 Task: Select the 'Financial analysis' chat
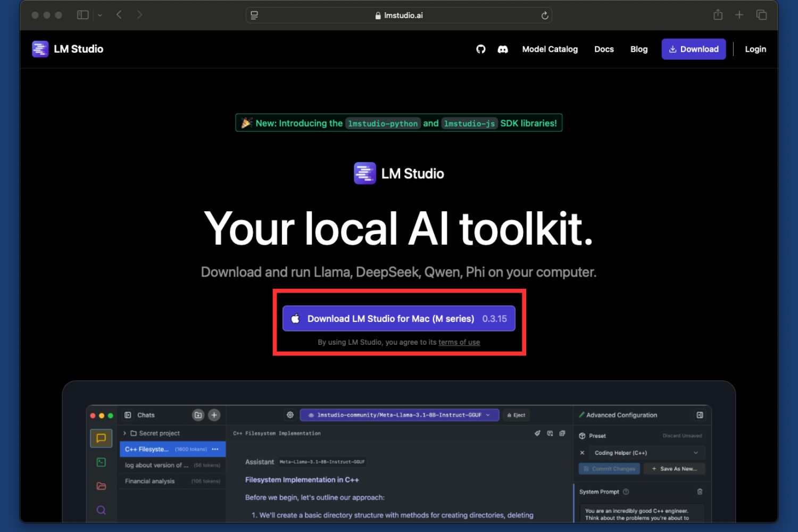(173, 481)
